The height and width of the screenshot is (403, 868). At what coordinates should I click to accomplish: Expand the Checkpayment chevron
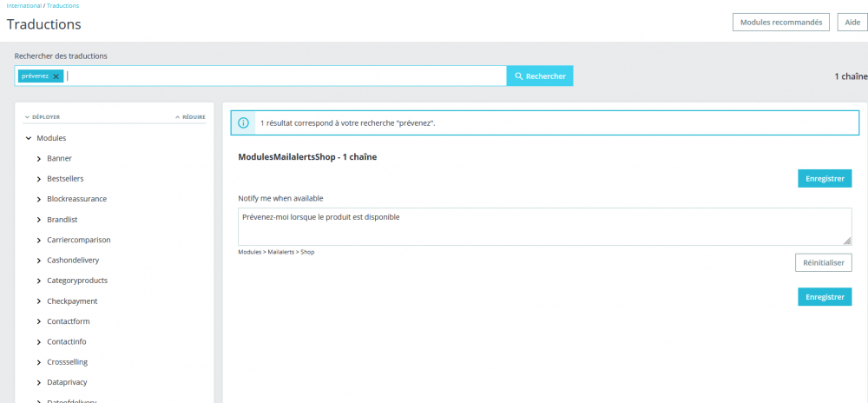click(x=39, y=301)
